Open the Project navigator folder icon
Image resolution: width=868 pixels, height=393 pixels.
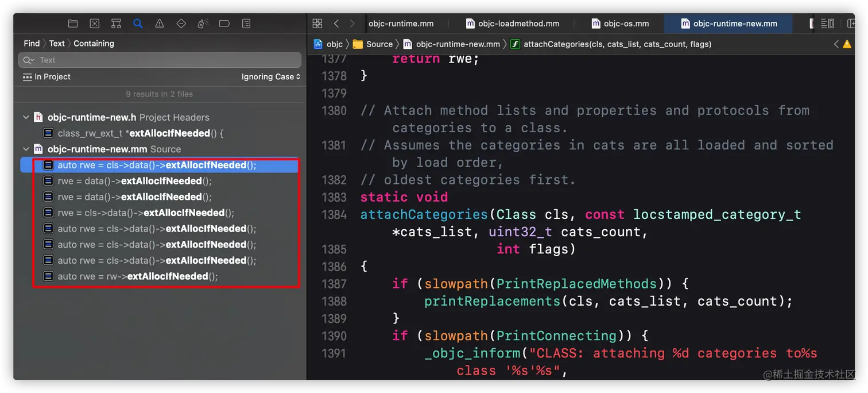tap(73, 24)
